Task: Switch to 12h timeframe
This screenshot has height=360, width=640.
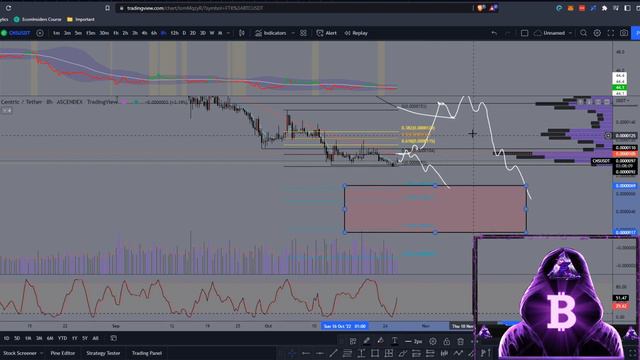Action: (x=174, y=33)
